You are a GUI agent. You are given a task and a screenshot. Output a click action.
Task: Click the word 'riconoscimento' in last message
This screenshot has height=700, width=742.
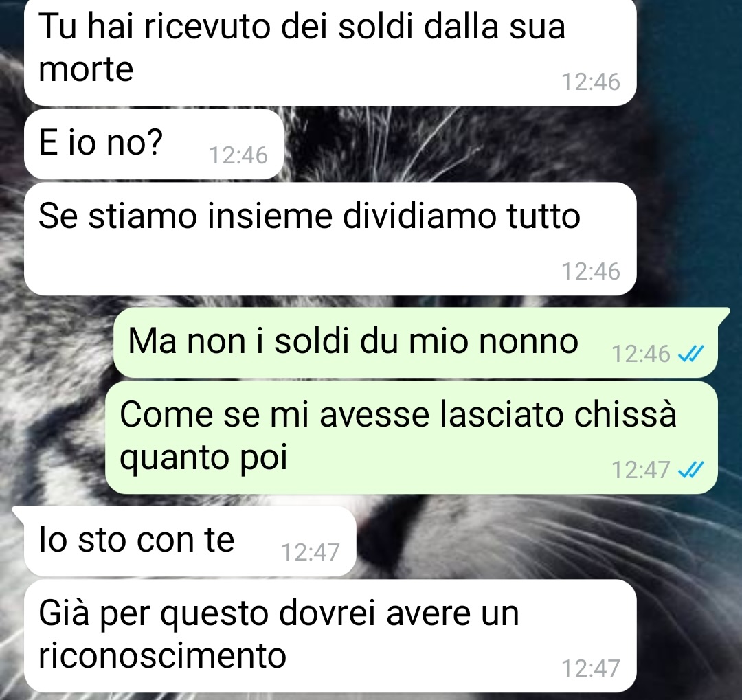click(162, 656)
